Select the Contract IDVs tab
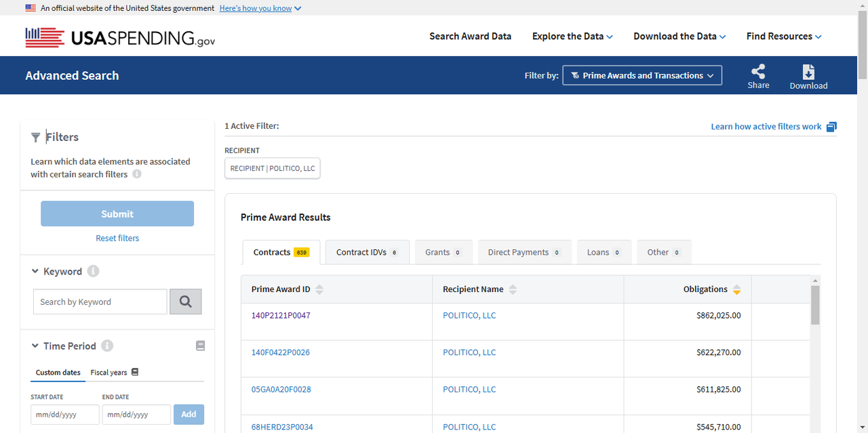Viewport: 868px width, 433px height. 367,252
